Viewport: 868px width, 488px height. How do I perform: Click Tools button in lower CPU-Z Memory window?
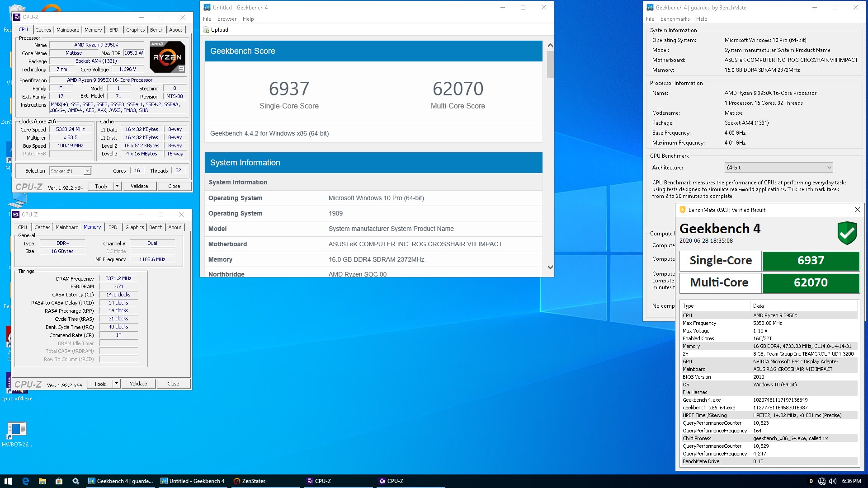pos(100,384)
